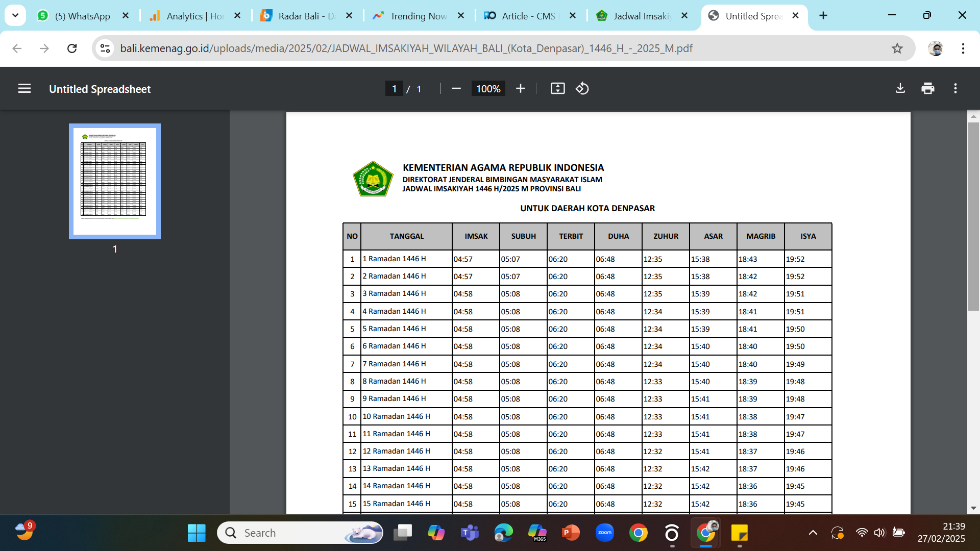This screenshot has height=551, width=980.
Task: Rotate the PDF page counterclockwise
Action: pos(582,88)
